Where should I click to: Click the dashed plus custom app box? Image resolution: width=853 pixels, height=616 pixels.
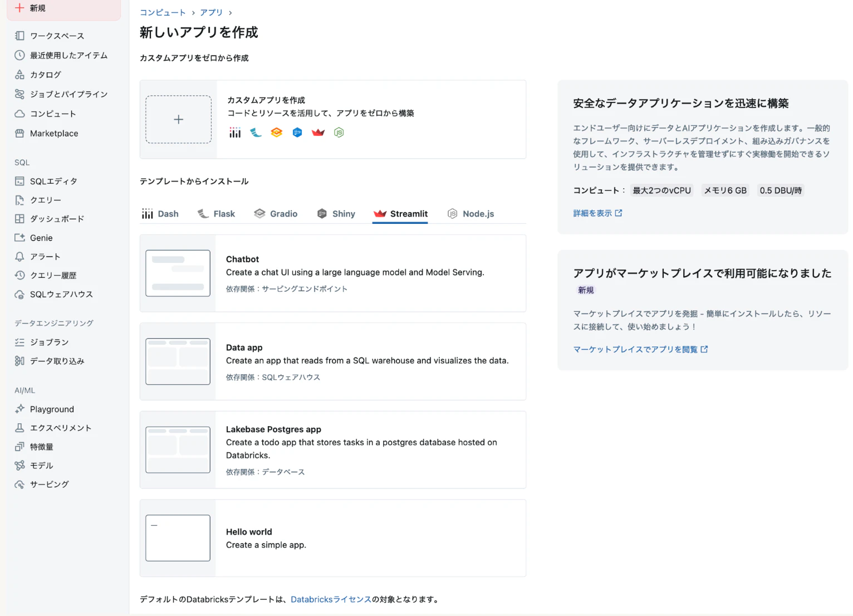coord(178,119)
